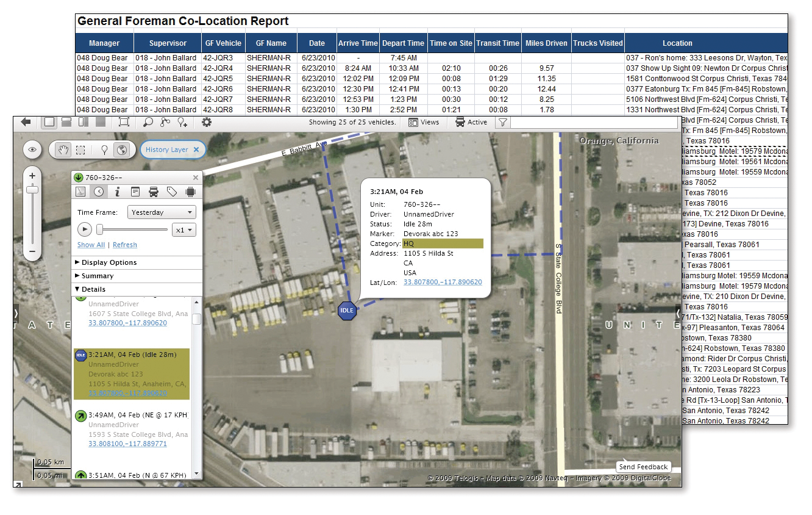Click the info 'i' tab icon
This screenshot has height=515, width=812.
click(117, 192)
